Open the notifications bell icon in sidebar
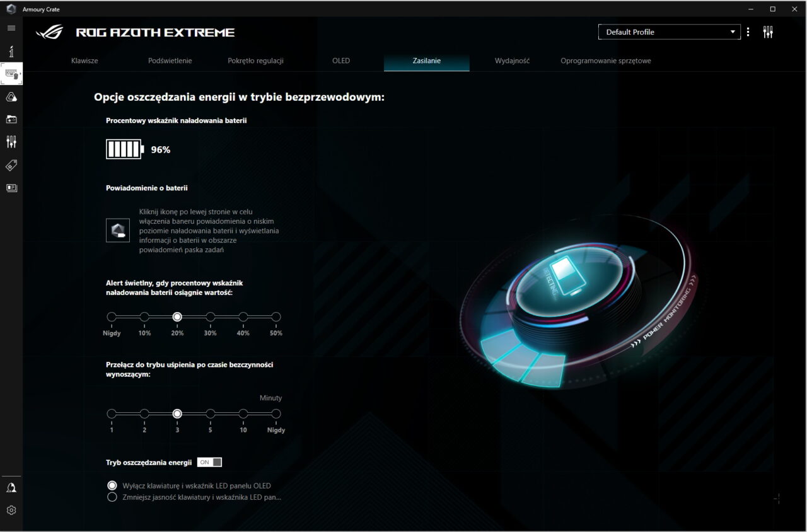 click(11, 487)
